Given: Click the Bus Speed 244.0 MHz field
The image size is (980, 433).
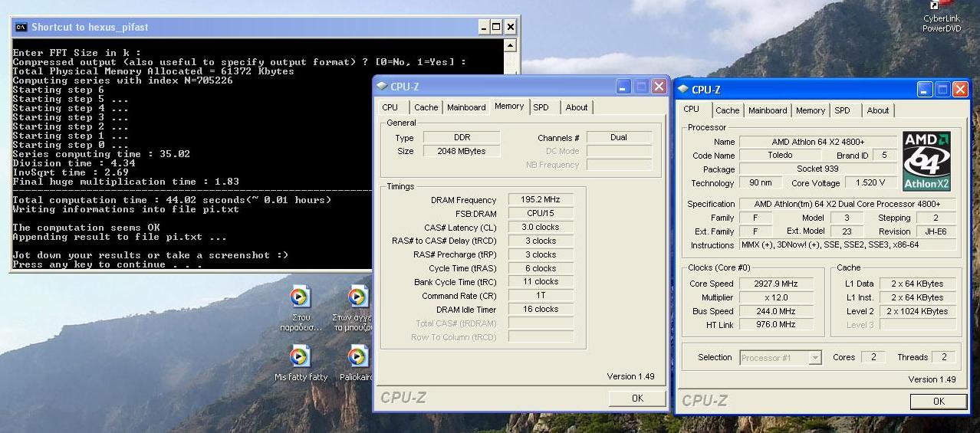Looking at the screenshot, I should 775,311.
